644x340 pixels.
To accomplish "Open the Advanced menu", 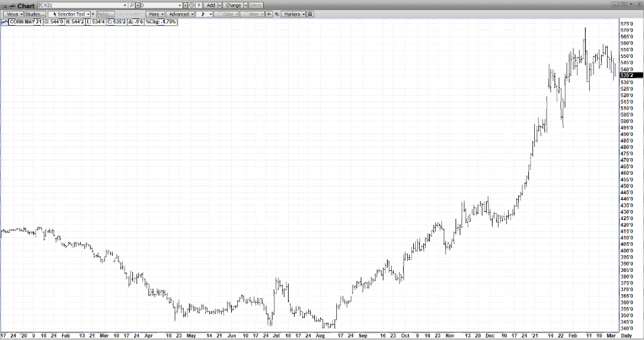I will (x=180, y=14).
